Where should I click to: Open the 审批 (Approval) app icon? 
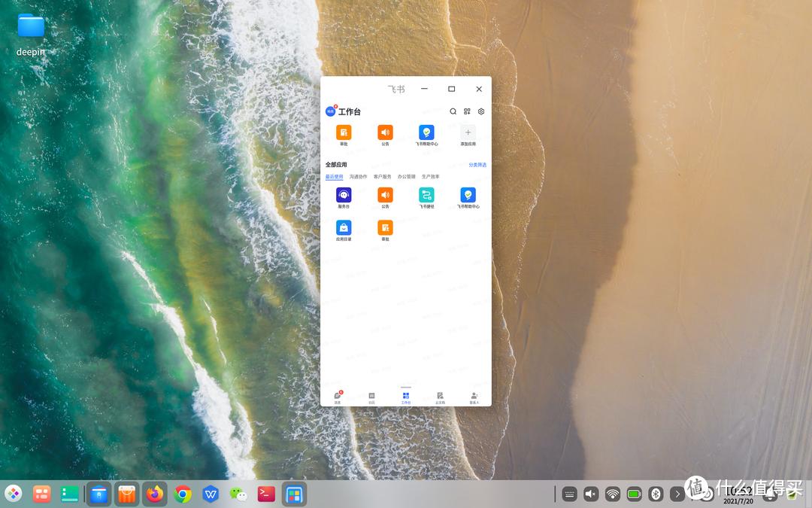[344, 132]
